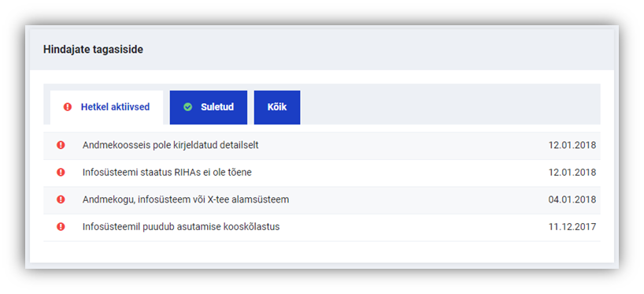The width and height of the screenshot is (644, 294).
Task: Click the 04.01.2018 date
Action: 572,199
